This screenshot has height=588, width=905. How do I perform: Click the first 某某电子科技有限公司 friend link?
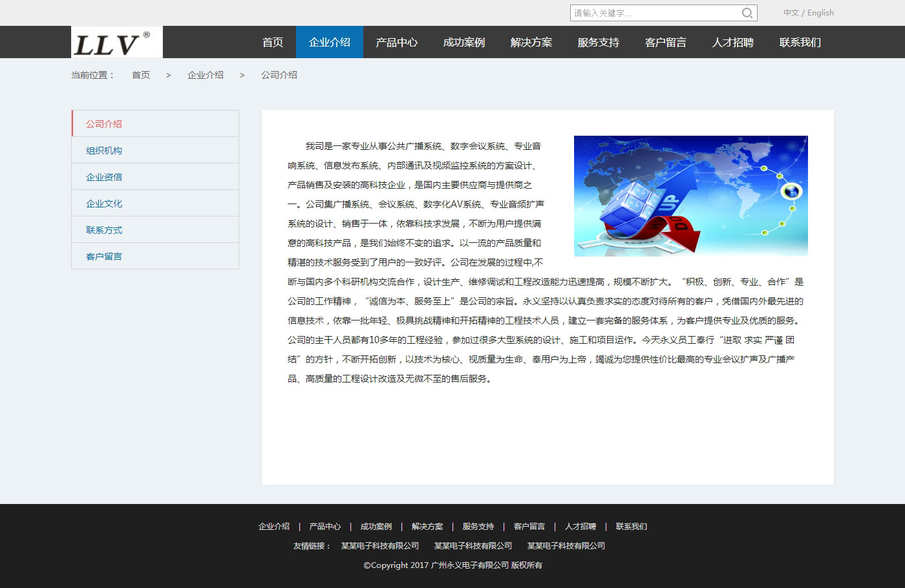click(379, 546)
